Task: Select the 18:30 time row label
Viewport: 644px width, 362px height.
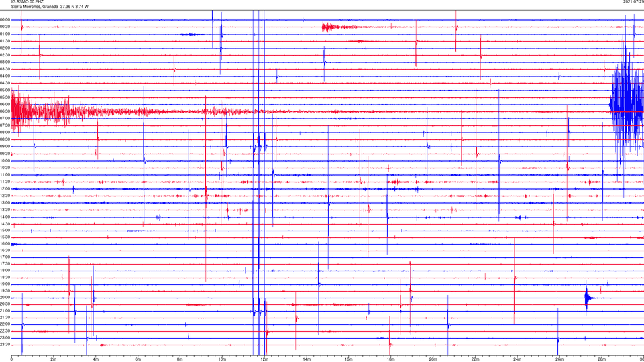Action: [5, 277]
